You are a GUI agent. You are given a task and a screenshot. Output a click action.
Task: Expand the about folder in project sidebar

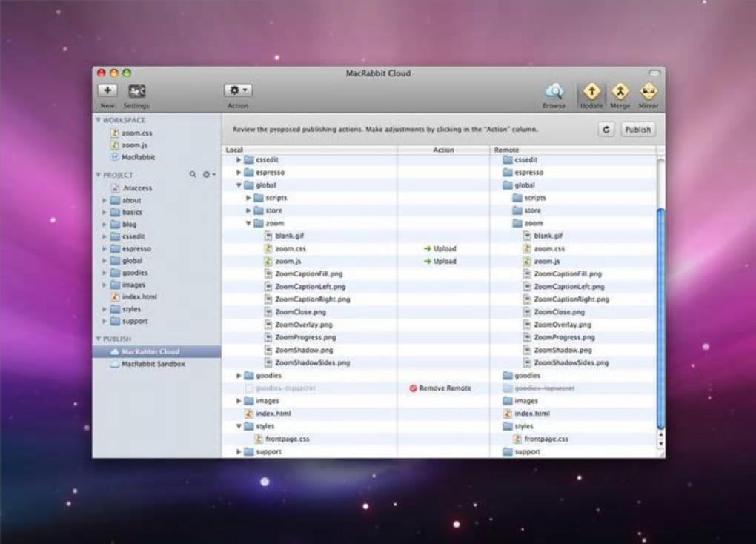(x=105, y=200)
